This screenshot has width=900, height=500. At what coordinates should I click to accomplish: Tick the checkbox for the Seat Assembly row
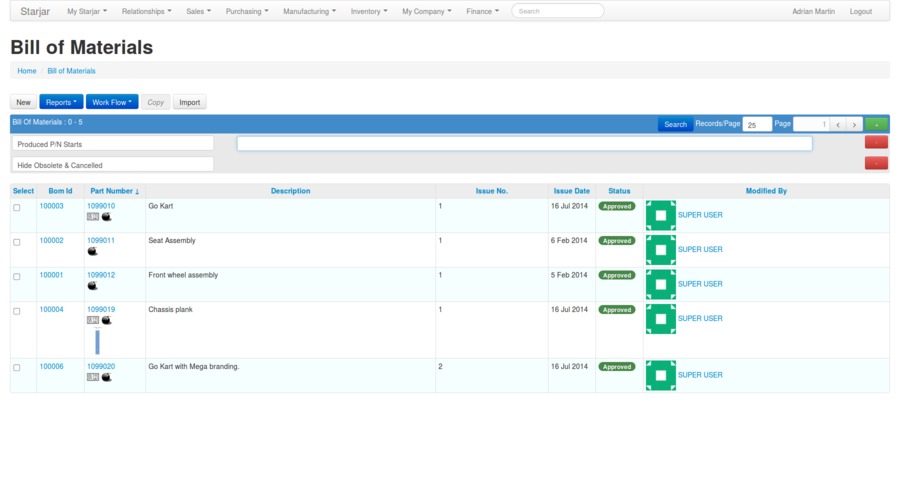click(16, 242)
